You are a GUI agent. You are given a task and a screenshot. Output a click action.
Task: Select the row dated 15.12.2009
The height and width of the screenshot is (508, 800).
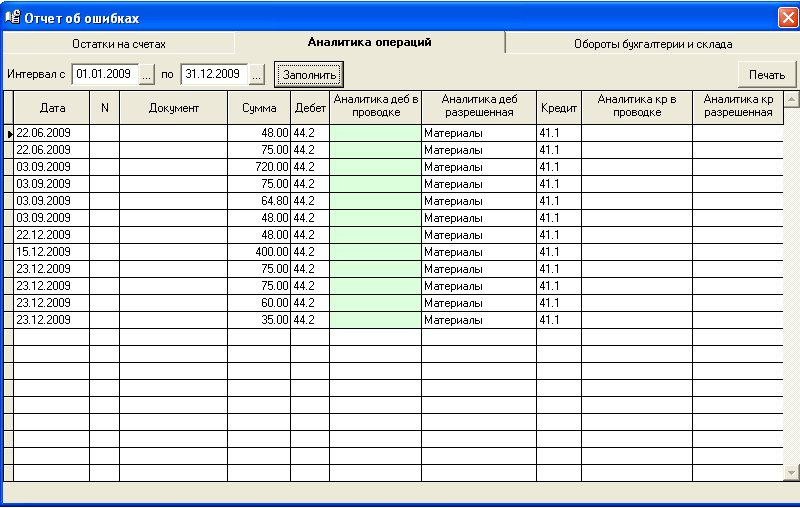[52, 251]
